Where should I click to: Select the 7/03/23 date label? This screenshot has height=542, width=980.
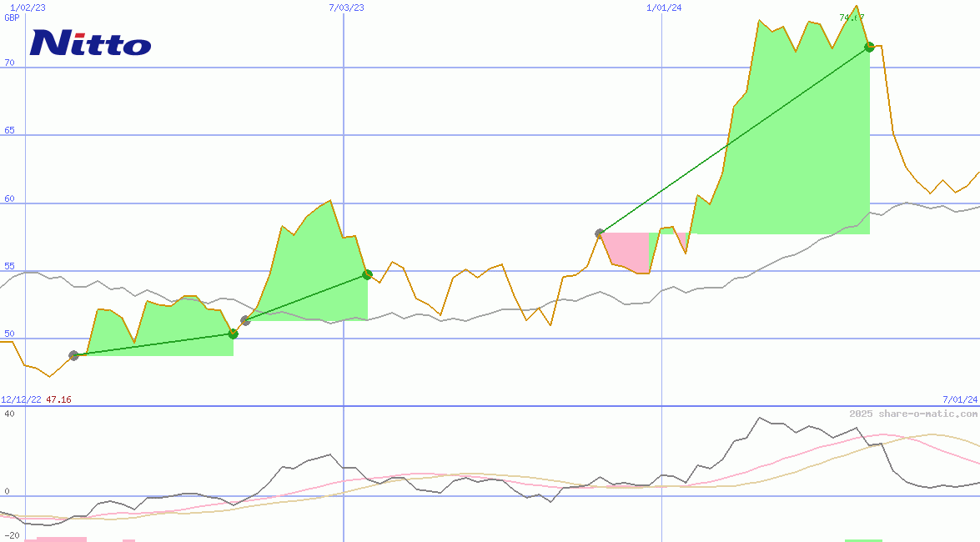coord(347,8)
